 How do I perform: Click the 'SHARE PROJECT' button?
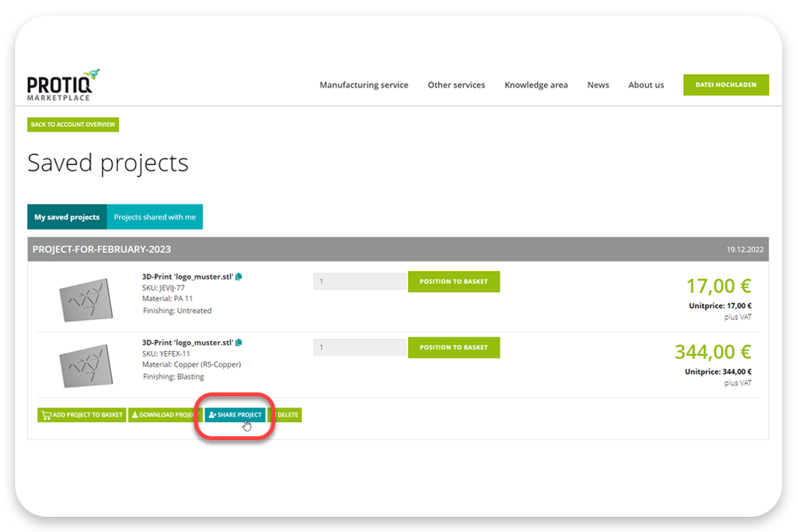tap(235, 415)
